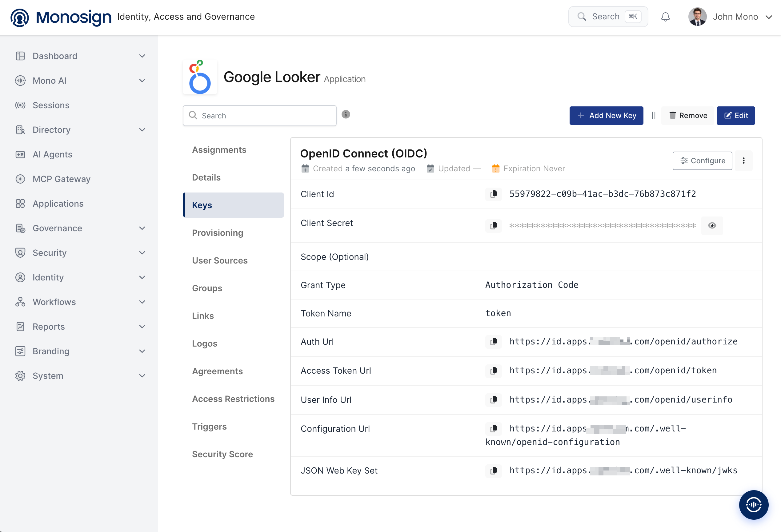This screenshot has width=781, height=532.
Task: Open the OIDC key three-dot menu
Action: (743, 161)
